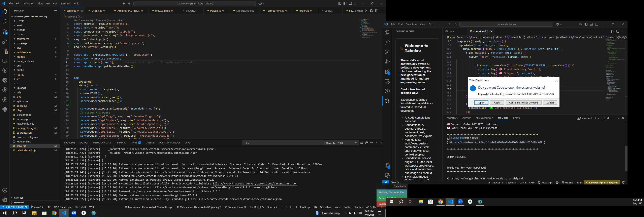Run checkEmail.js with the play icon

[x=612, y=32]
